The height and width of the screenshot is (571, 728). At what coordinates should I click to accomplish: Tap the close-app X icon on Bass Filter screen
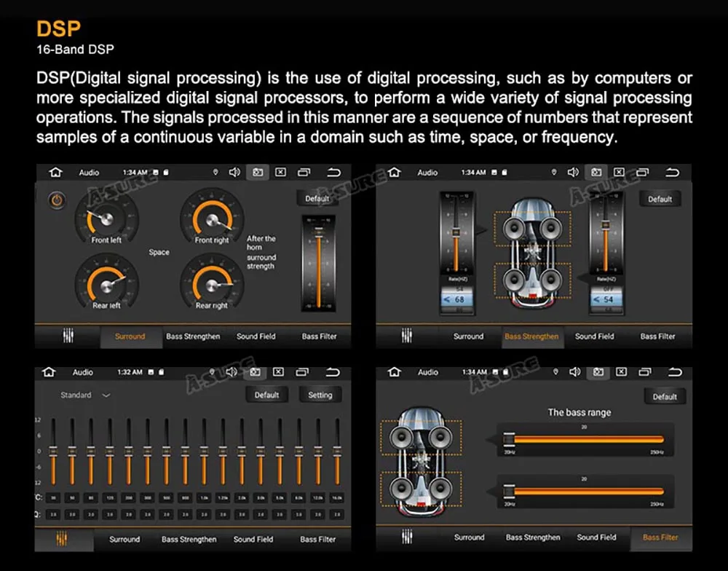click(621, 371)
